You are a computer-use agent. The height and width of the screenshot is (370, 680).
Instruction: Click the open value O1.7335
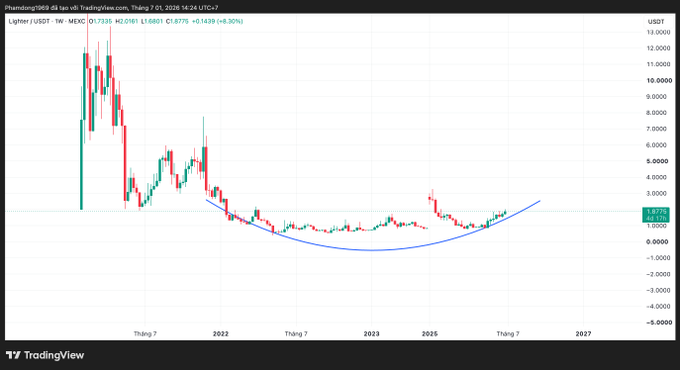(100, 21)
